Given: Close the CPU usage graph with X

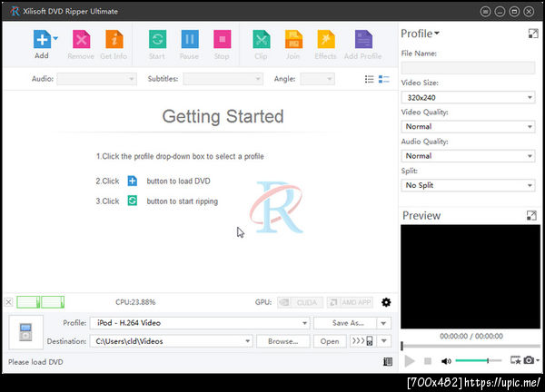Looking at the screenshot, I should pyautogui.click(x=9, y=302).
